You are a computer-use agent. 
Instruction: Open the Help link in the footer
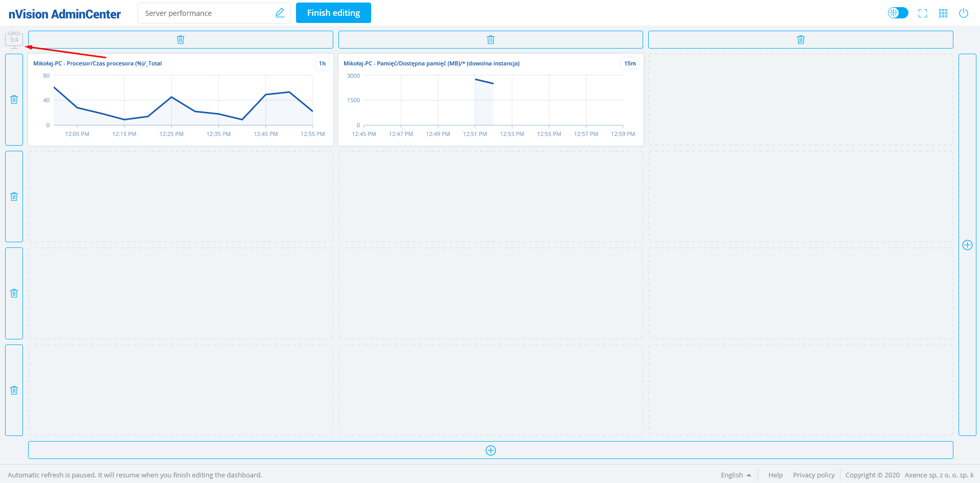pos(775,475)
